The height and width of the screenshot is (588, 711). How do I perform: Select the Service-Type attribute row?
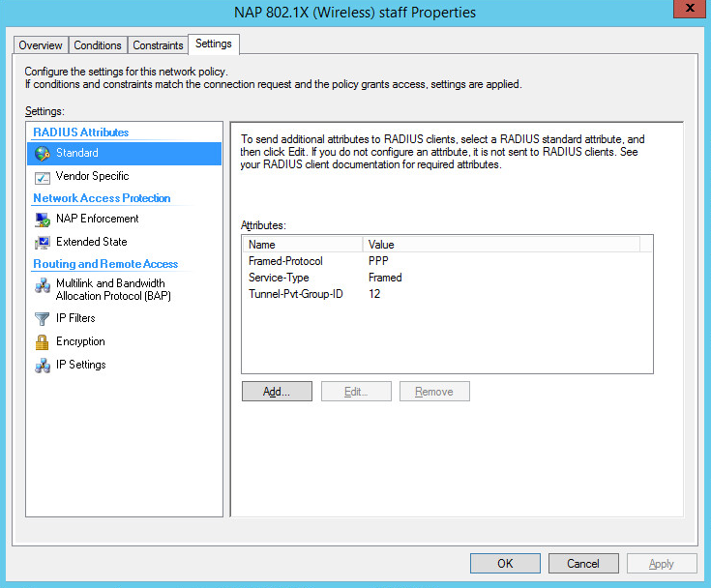(447, 278)
